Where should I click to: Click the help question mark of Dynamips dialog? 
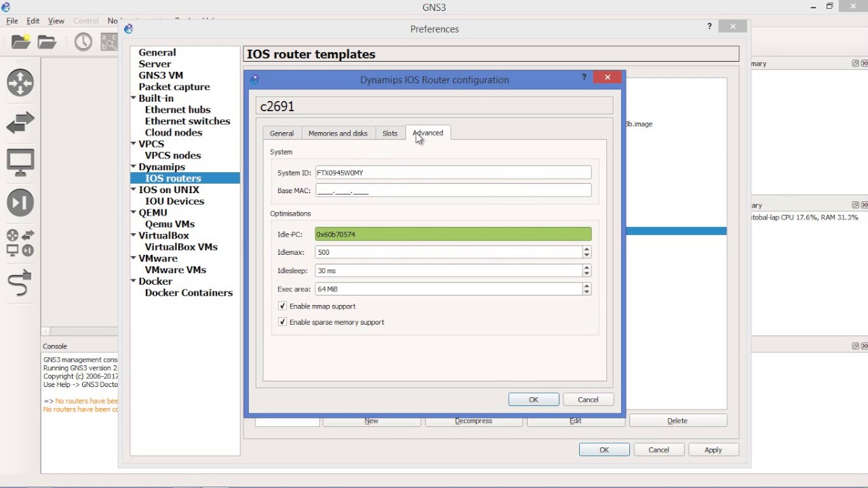pos(584,77)
